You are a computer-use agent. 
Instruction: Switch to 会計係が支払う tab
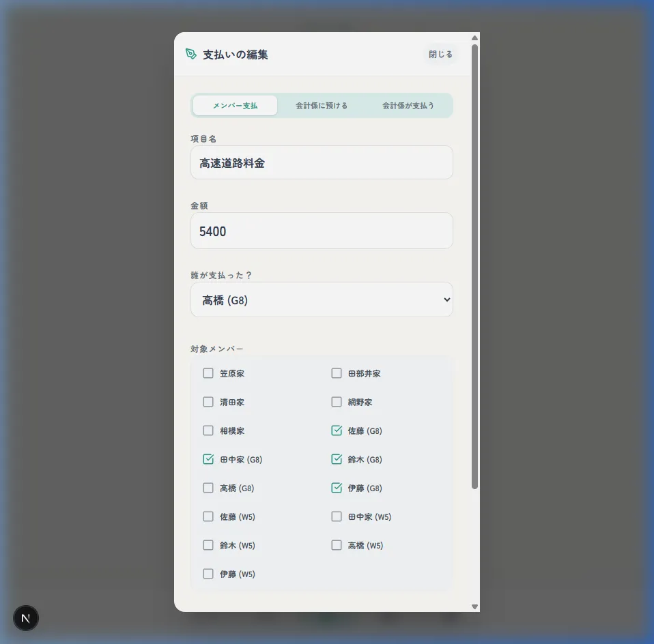click(408, 106)
